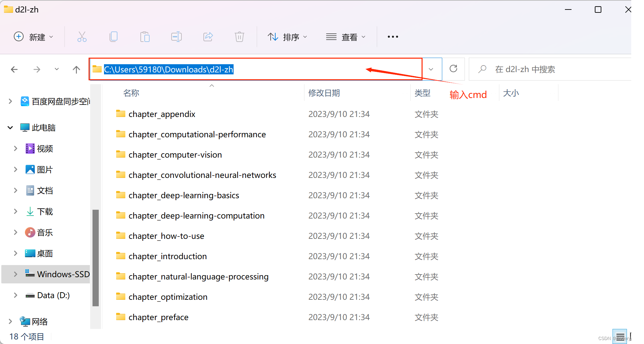
Task: Click the Delete trash can icon
Action: tap(239, 37)
